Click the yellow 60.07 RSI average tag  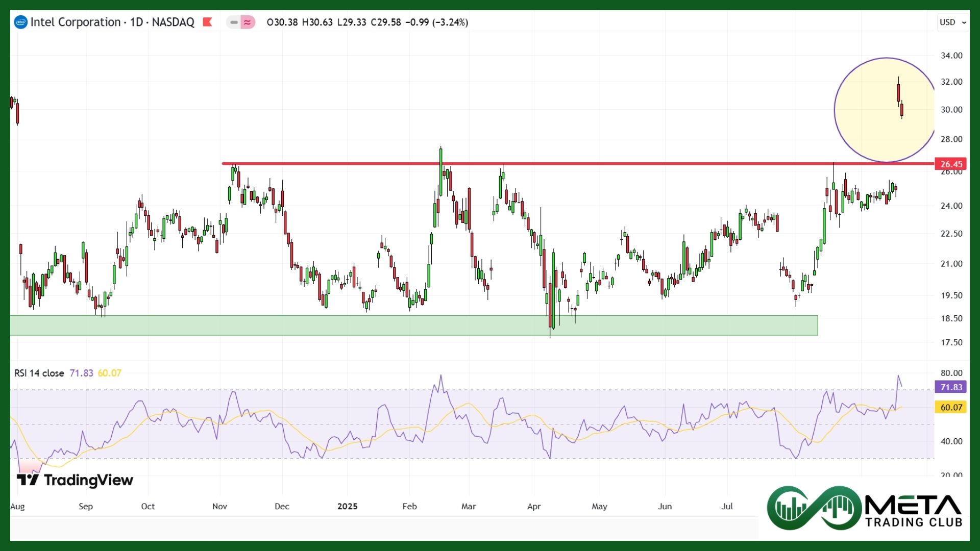(x=951, y=407)
